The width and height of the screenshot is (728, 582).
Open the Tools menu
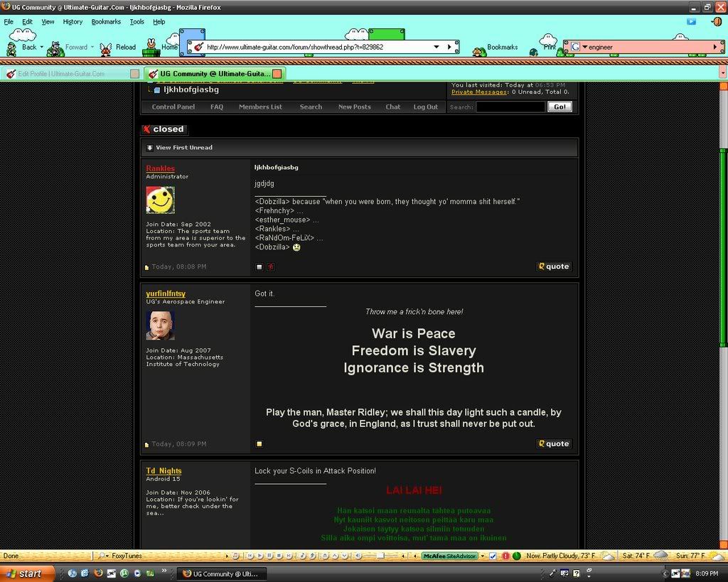[x=136, y=22]
